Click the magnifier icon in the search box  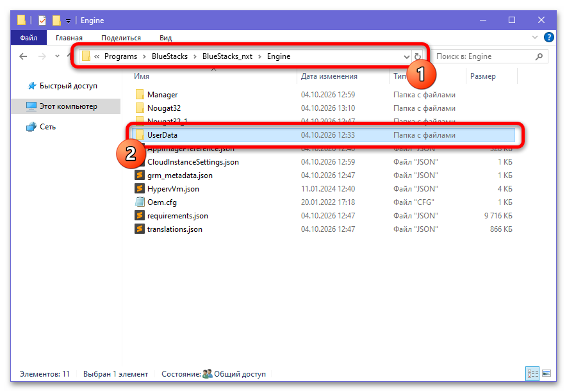pos(539,56)
